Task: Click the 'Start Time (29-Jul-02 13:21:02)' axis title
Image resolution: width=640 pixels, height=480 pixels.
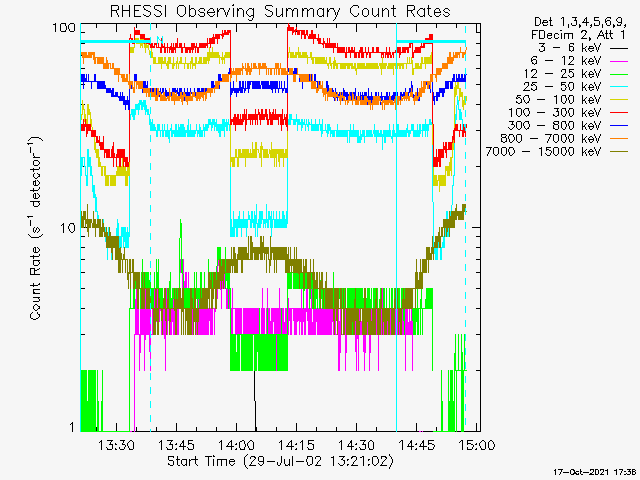Action: click(x=280, y=461)
